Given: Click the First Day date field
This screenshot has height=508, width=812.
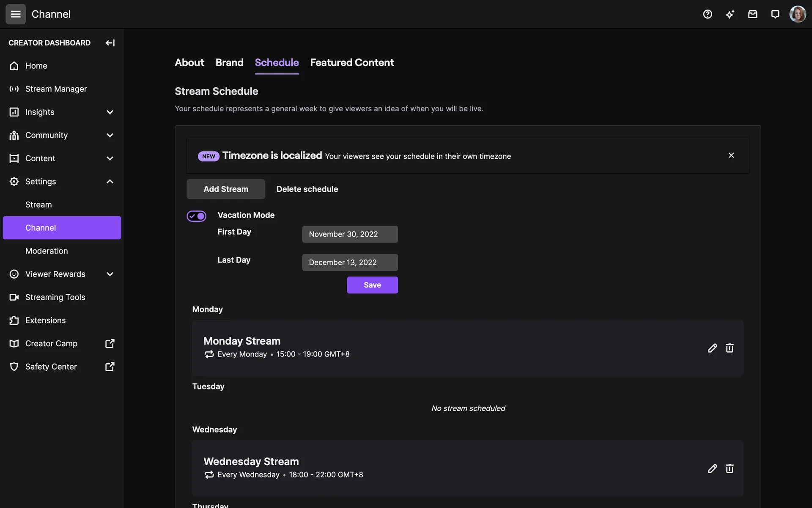Looking at the screenshot, I should pyautogui.click(x=350, y=234).
